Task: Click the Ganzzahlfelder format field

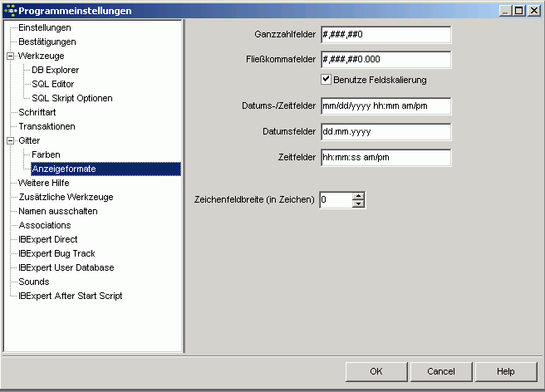Action: (386, 34)
